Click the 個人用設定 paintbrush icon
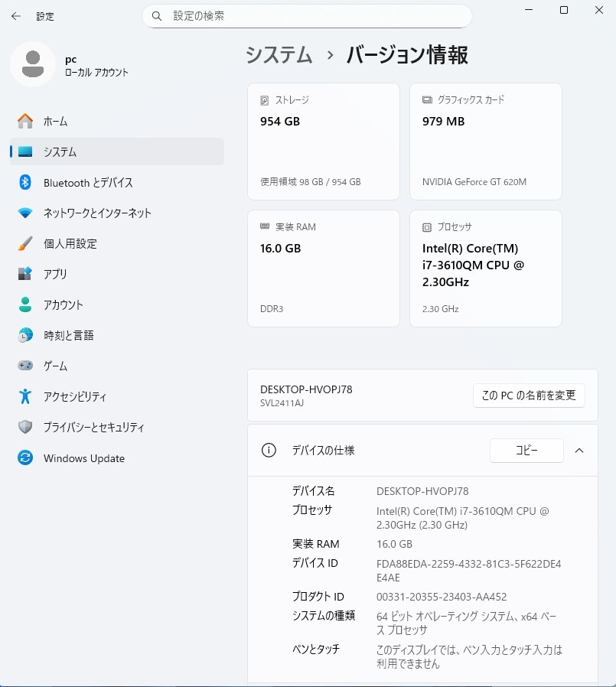This screenshot has height=687, width=616. point(25,244)
